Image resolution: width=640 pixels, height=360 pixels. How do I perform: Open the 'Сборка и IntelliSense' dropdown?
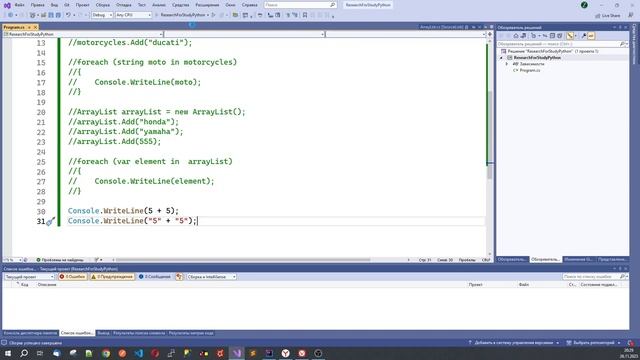pyautogui.click(x=211, y=277)
